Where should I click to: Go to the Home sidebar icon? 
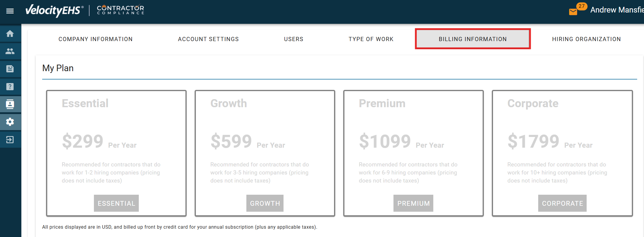[x=10, y=34]
